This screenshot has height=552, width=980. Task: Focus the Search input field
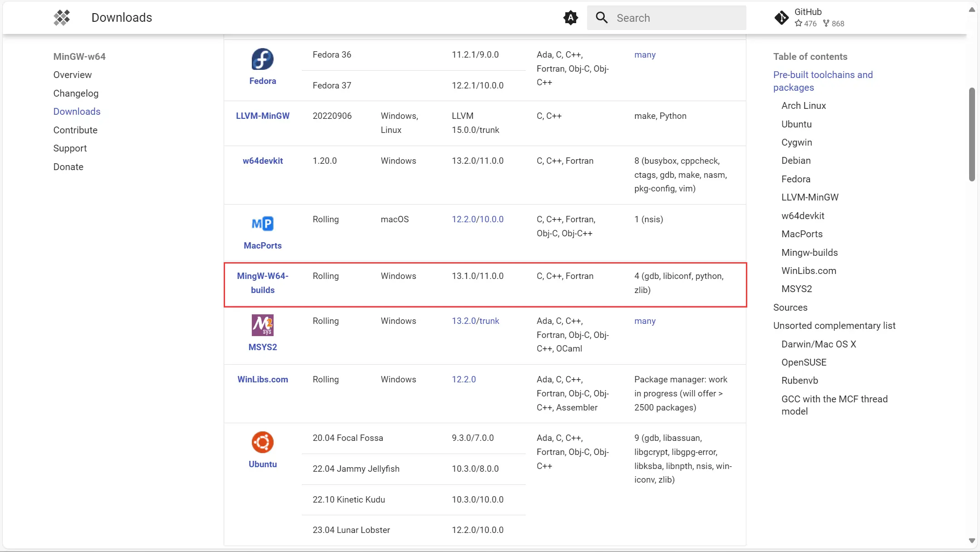(x=666, y=18)
